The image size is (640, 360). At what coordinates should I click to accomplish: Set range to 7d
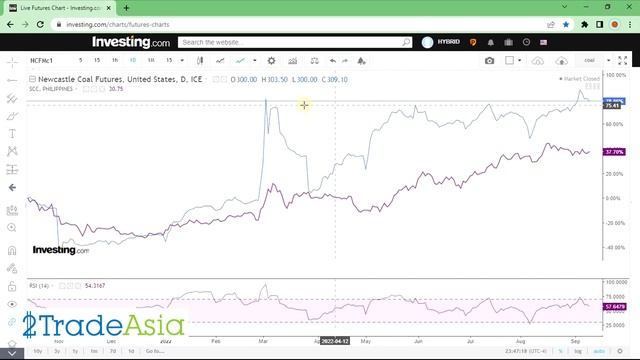pyautogui.click(x=113, y=351)
